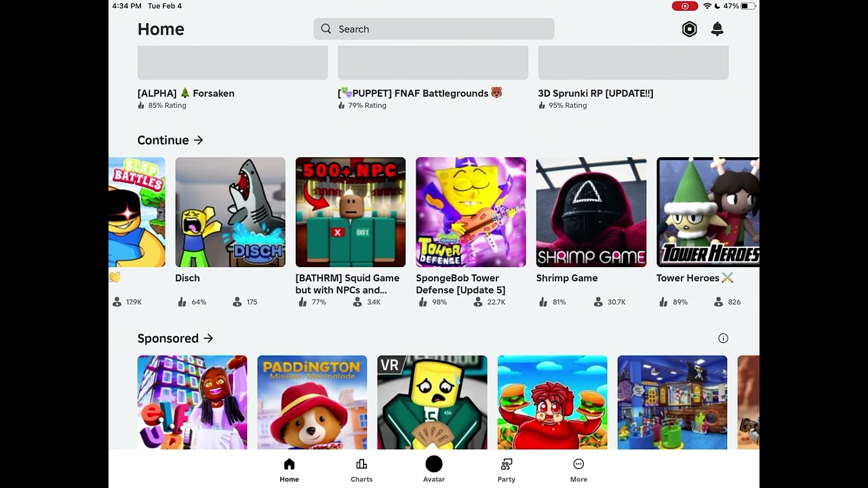Image resolution: width=868 pixels, height=488 pixels.
Task: Open the Tower Heroes thumbnail
Action: 708,212
